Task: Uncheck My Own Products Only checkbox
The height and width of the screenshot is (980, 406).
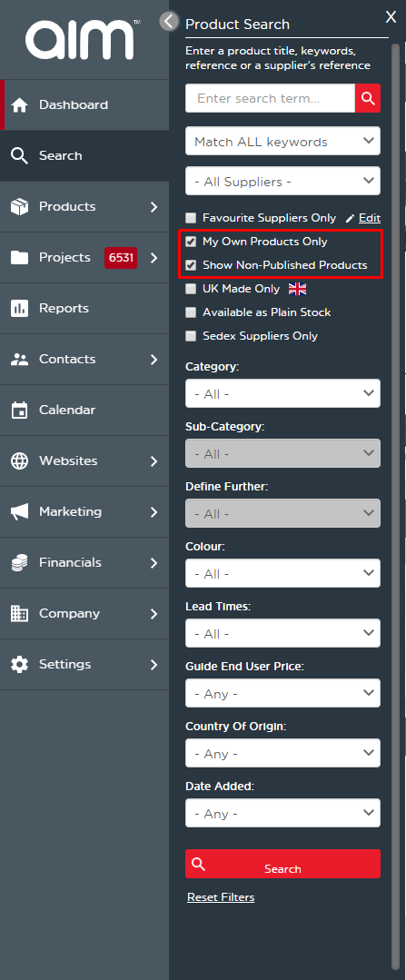Action: coord(191,242)
